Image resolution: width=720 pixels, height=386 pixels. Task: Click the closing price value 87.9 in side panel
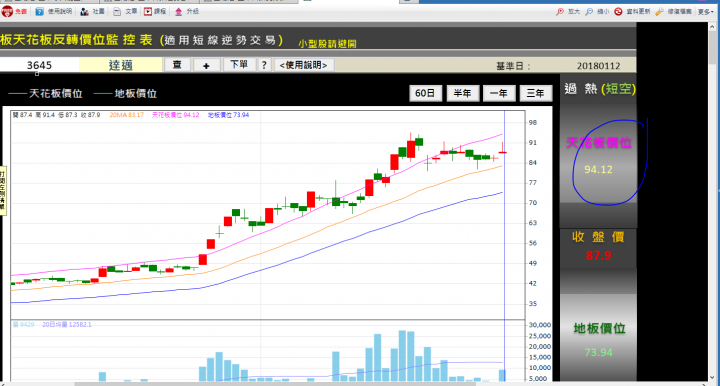[598, 256]
